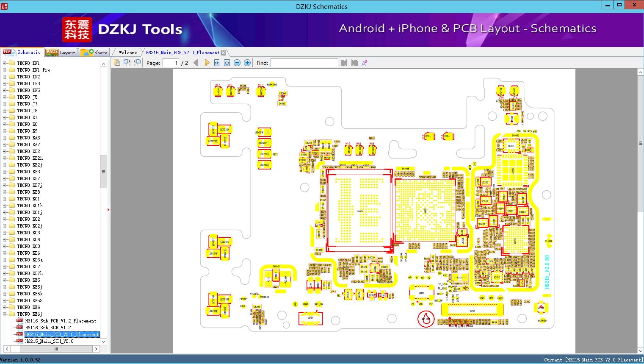Viewport: 644px width, 364px height.
Task: Maximize the DZKJ Schematics window
Action: pyautogui.click(x=619, y=5)
